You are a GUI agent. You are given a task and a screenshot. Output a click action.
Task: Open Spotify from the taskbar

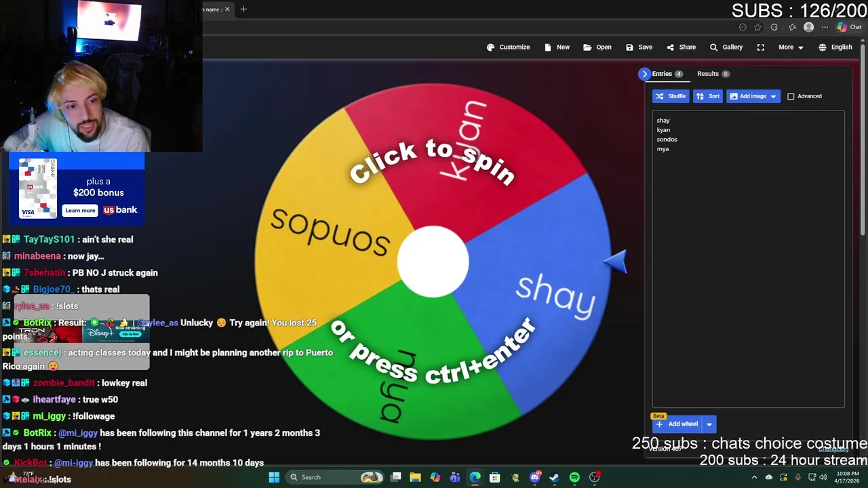tap(574, 477)
